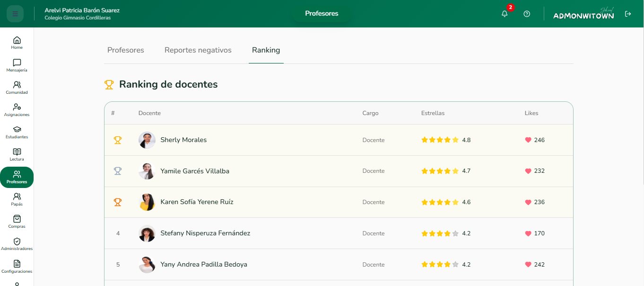This screenshot has width=644, height=286.
Task: Click the star rating of Sherly Morales
Action: (x=440, y=140)
